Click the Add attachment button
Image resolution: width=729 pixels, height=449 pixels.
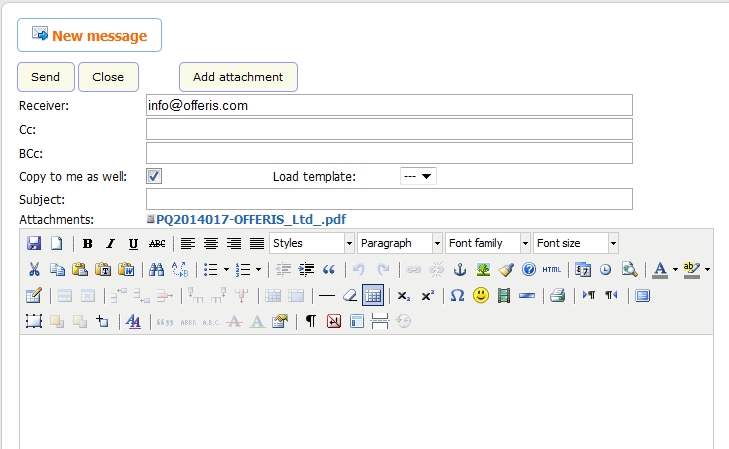point(238,77)
